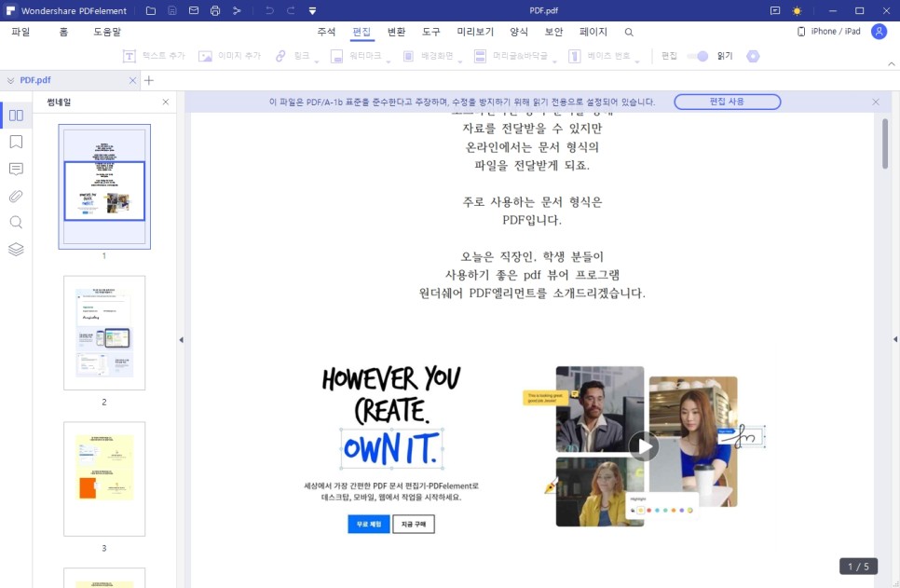Open the thumbnails panel icon
This screenshot has height=588, width=900.
point(16,116)
